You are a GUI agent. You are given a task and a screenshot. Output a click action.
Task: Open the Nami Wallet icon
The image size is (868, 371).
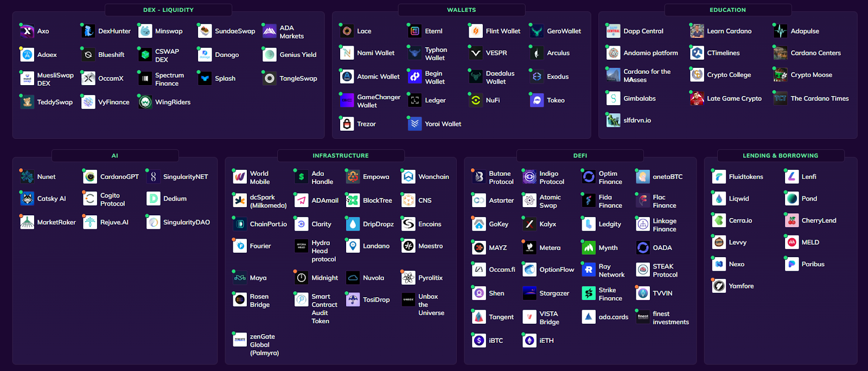pos(347,53)
